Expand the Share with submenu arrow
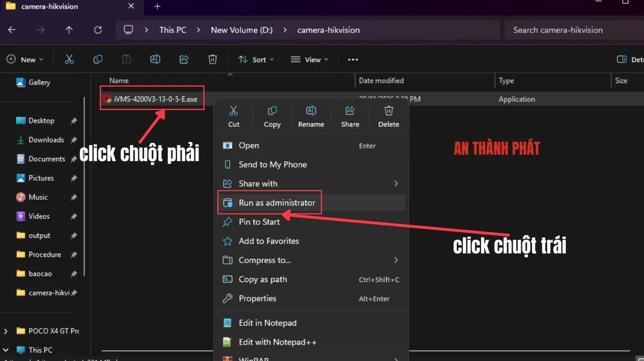Screen dimensions: 644x361 (396, 184)
